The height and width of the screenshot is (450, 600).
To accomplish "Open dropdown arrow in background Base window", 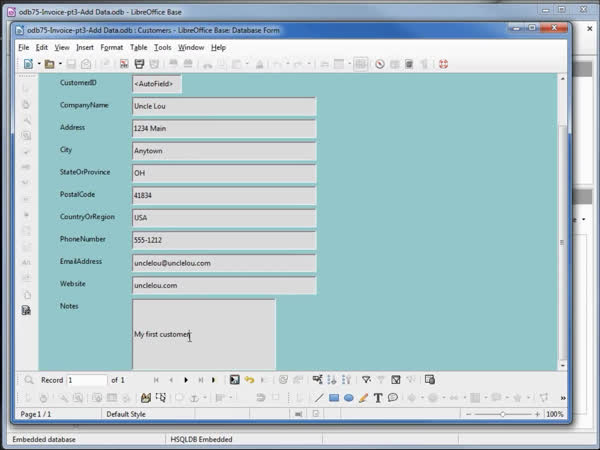I will pyautogui.click(x=584, y=219).
